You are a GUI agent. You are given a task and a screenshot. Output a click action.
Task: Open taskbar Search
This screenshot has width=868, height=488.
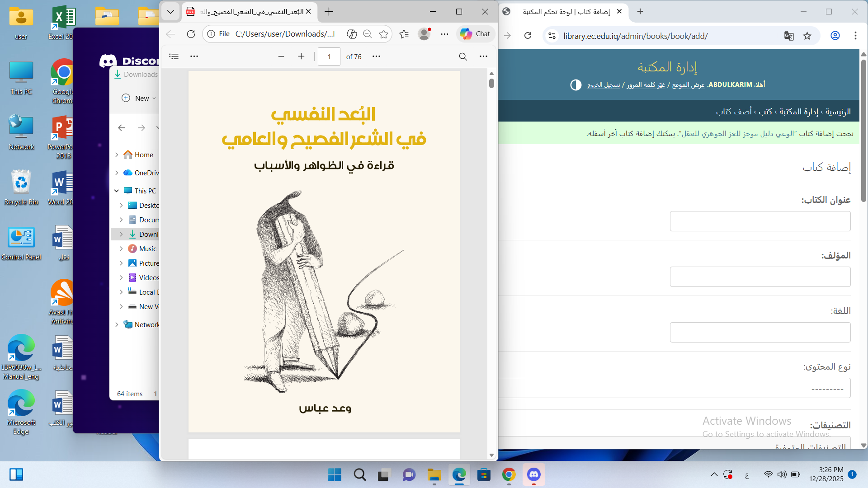tap(360, 475)
